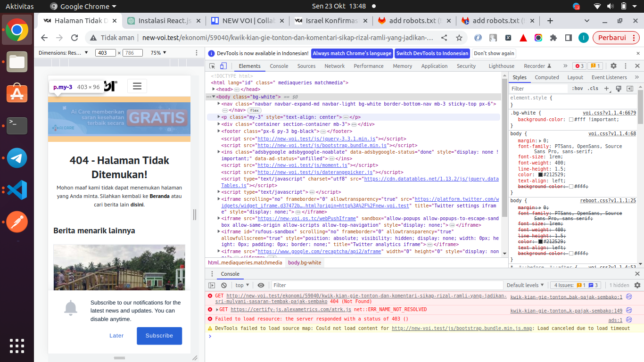Open the Lighthouse tab
Image resolution: width=644 pixels, height=362 pixels.
pos(501,66)
